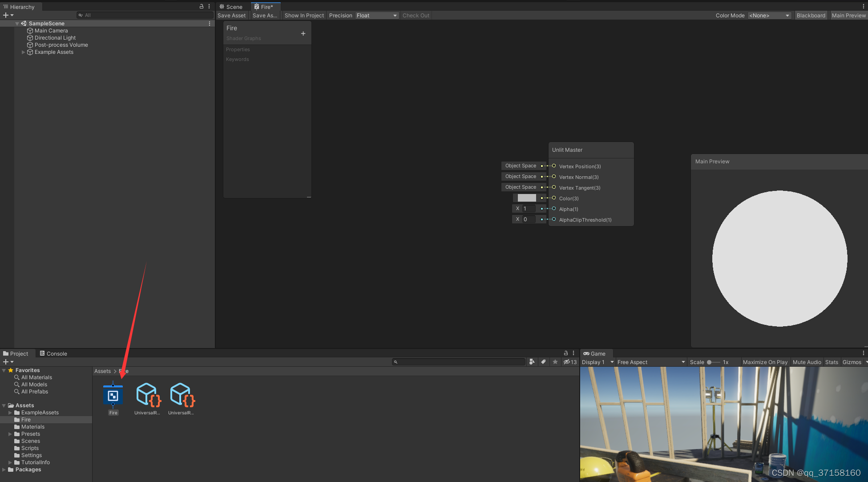The width and height of the screenshot is (868, 482).
Task: Toggle the Blackboard button
Action: tap(811, 15)
